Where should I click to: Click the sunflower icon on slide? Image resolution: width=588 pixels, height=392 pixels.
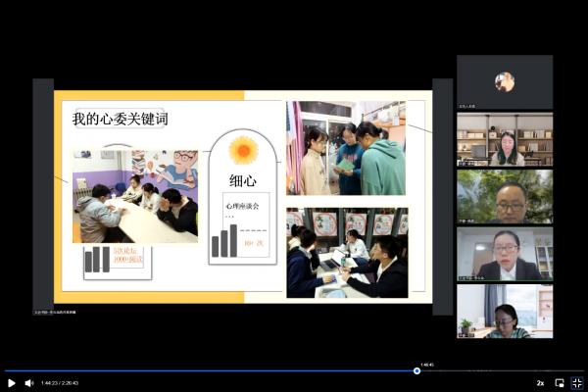243,150
